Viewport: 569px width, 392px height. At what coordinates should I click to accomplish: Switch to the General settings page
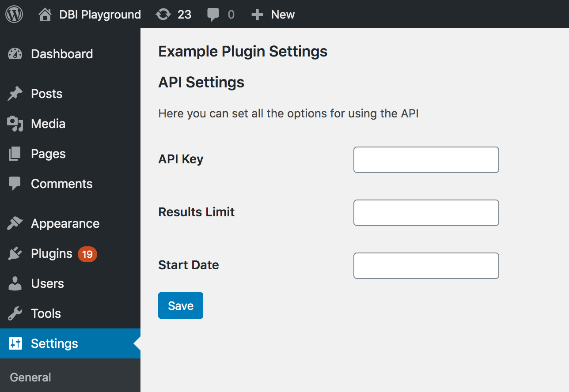[x=30, y=377]
